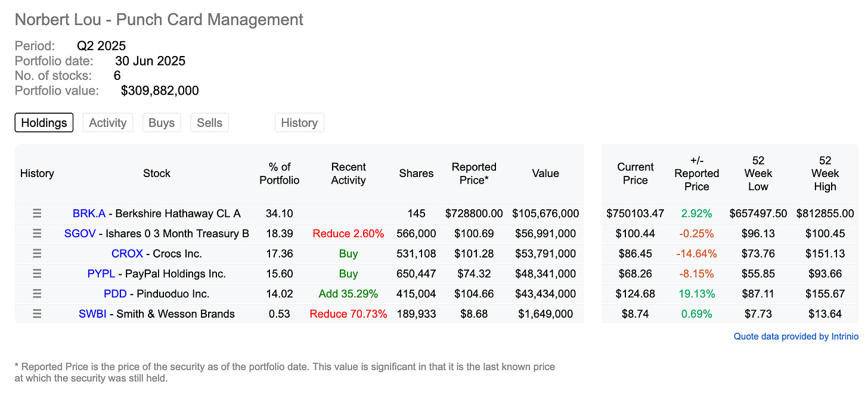The height and width of the screenshot is (397, 868).
Task: Open history icon for the SGOV row
Action: (x=37, y=234)
